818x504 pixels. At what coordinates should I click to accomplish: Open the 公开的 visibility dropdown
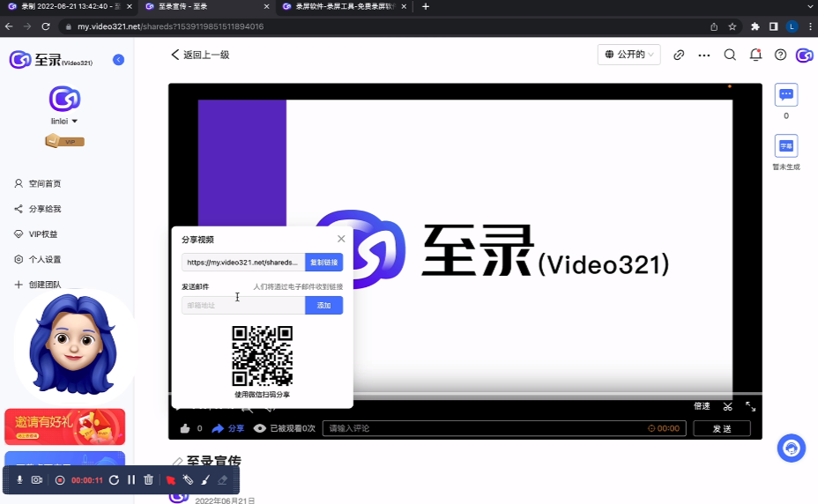(x=629, y=55)
